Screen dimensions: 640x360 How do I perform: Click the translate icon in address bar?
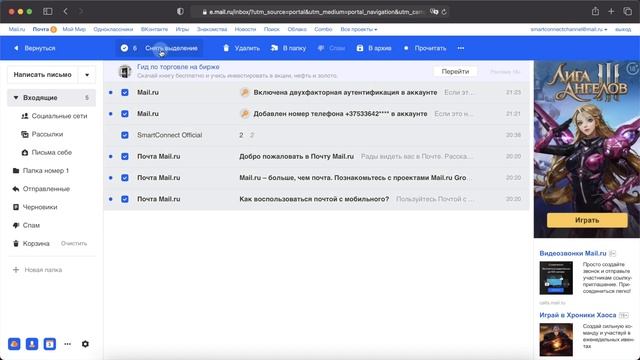click(434, 12)
